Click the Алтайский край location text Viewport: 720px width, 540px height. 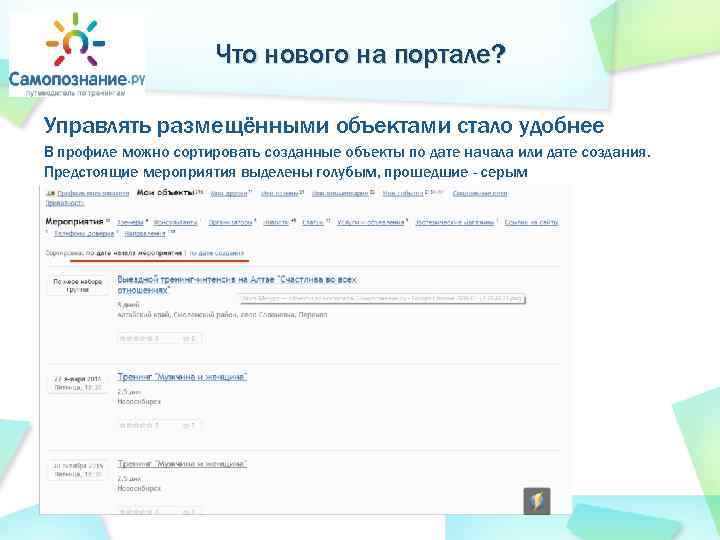click(222, 315)
